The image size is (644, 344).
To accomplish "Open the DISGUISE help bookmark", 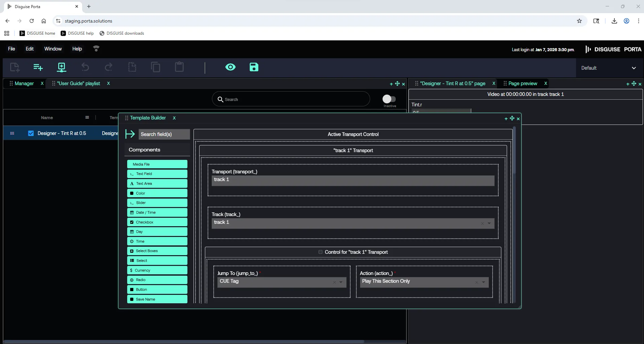I will point(77,33).
